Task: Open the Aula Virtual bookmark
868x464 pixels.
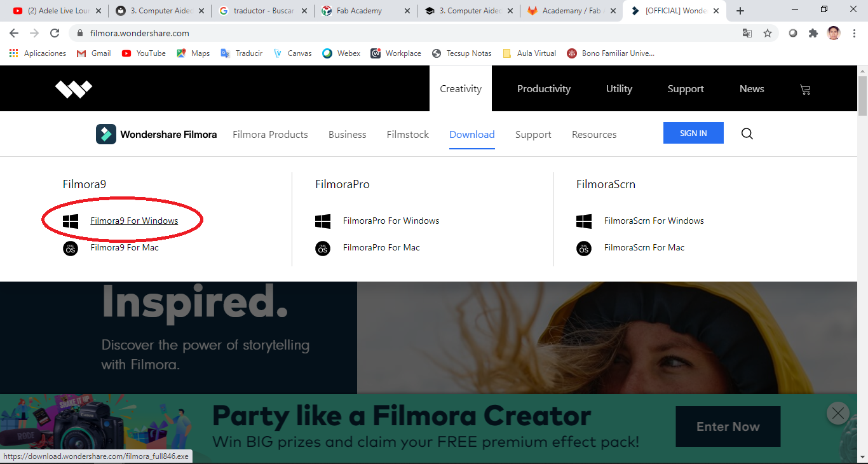Action: 529,53
